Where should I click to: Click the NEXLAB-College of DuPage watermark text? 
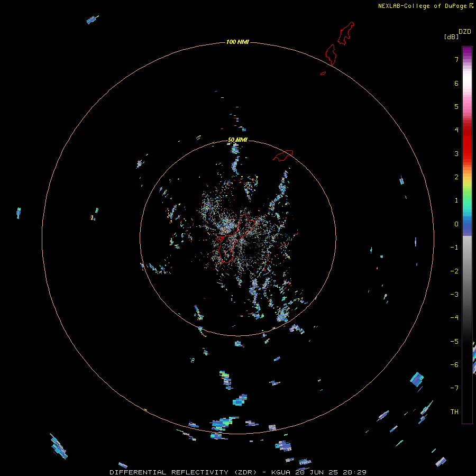(x=426, y=6)
